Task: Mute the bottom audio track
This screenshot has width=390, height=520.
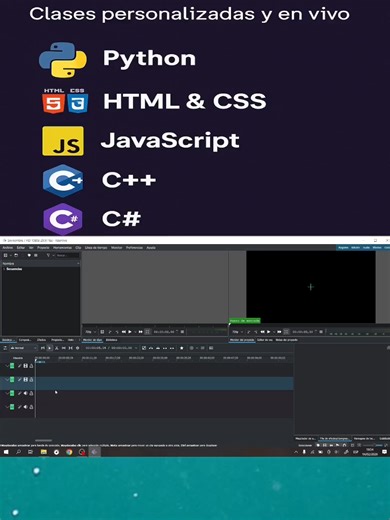Action: pyautogui.click(x=25, y=407)
